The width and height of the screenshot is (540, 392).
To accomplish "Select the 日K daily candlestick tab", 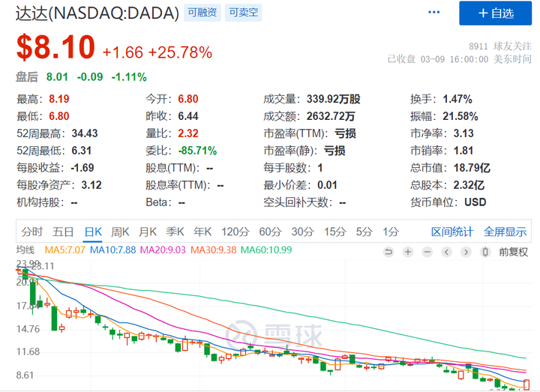I will click(94, 232).
